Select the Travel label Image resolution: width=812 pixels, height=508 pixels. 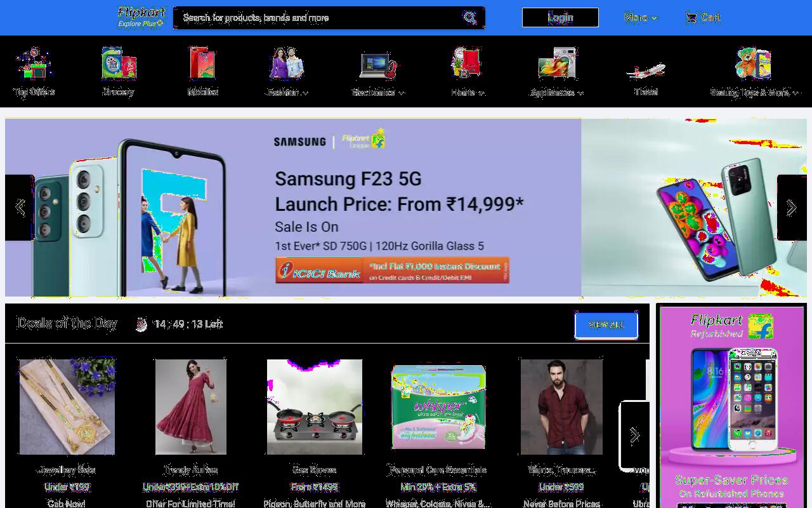click(x=646, y=92)
